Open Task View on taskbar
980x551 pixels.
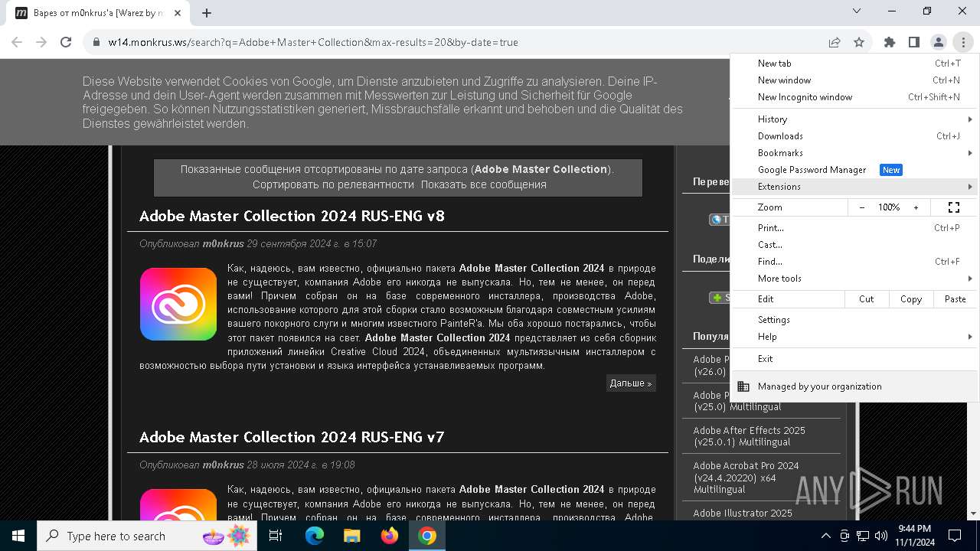pyautogui.click(x=276, y=536)
